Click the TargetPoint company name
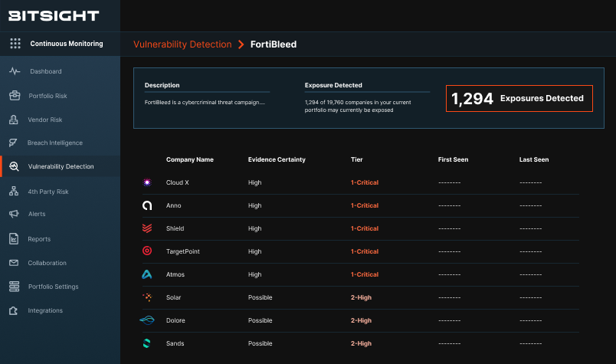The width and height of the screenshot is (616, 364). click(x=182, y=251)
